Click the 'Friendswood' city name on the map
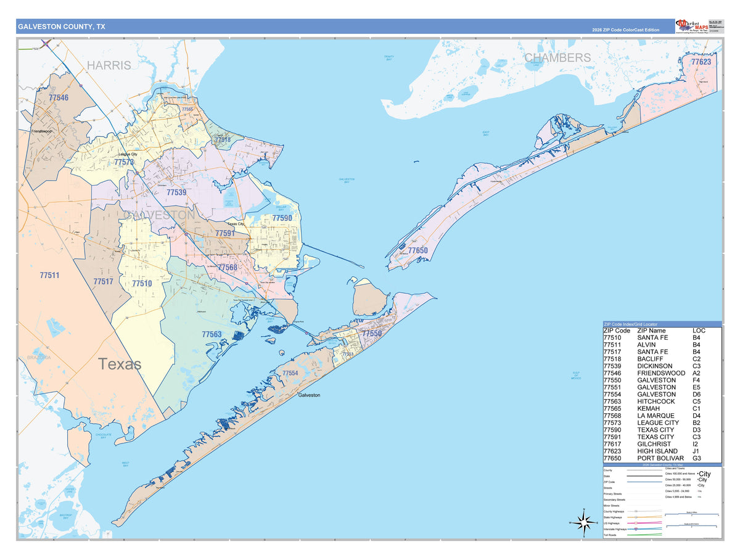The height and width of the screenshot is (560, 740). (43, 131)
